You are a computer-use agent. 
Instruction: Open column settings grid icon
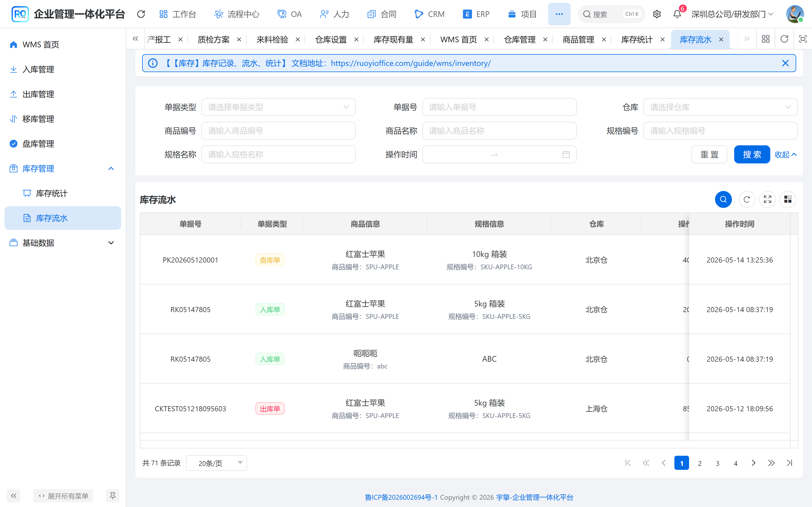coord(787,199)
